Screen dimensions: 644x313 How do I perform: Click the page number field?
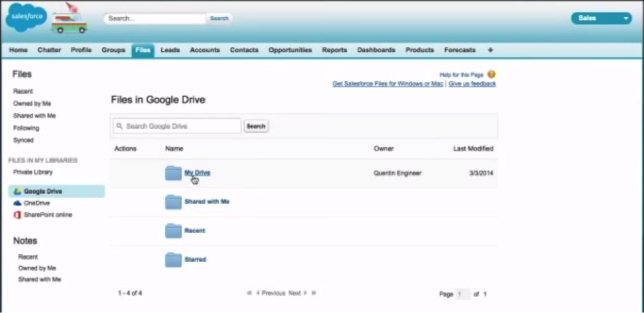[463, 294]
